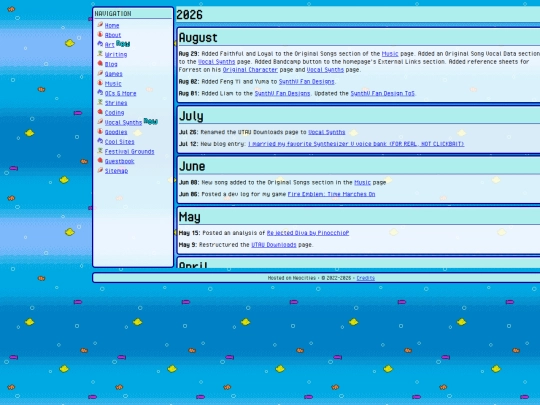Click the New badge next to navigation Vocal Synths
This screenshot has height=405, width=540.
click(150, 121)
